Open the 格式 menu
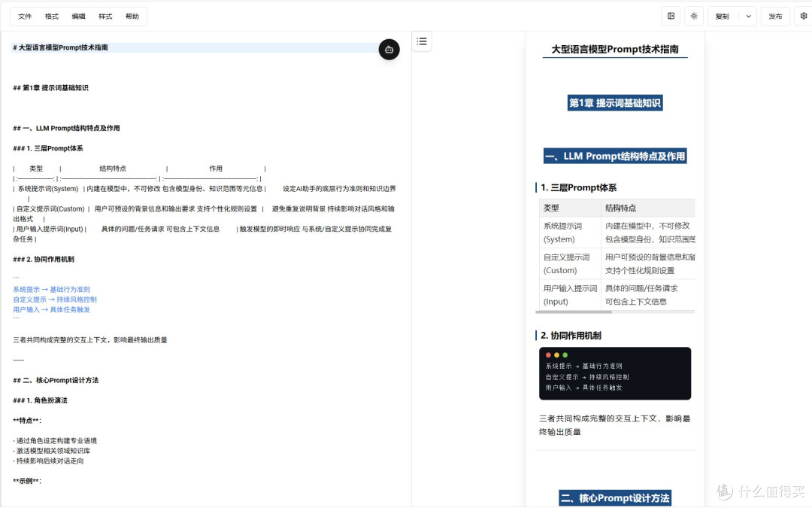Viewport: 812px width, 508px height. coord(52,17)
